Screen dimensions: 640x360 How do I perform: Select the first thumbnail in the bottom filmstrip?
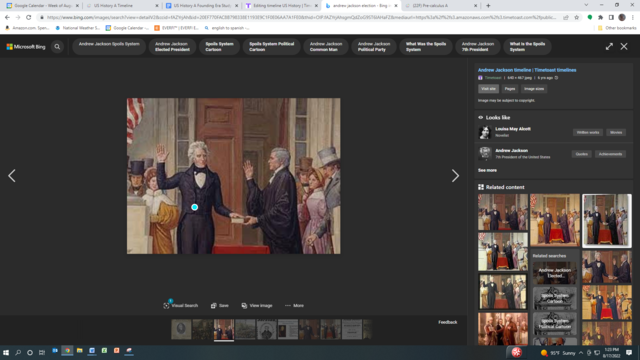(181, 329)
